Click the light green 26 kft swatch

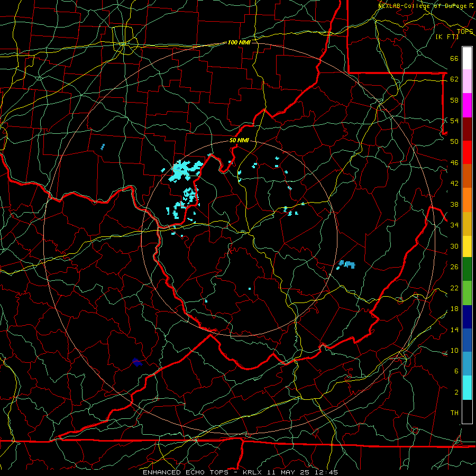[x=467, y=293]
